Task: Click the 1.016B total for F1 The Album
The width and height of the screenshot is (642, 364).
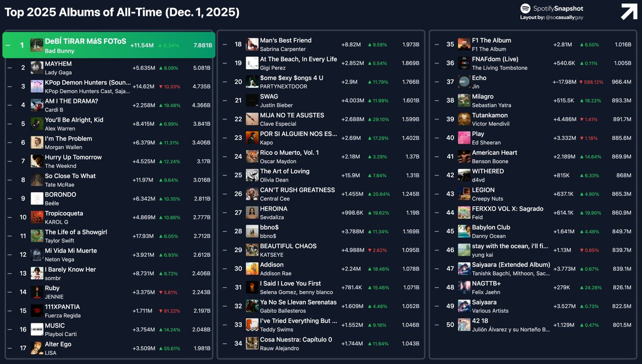Action: click(623, 44)
